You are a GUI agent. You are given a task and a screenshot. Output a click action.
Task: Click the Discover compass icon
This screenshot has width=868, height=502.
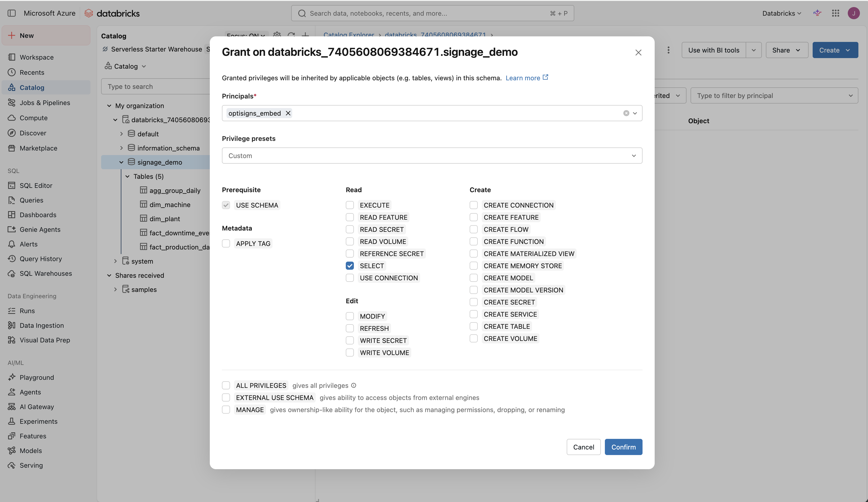click(x=12, y=133)
